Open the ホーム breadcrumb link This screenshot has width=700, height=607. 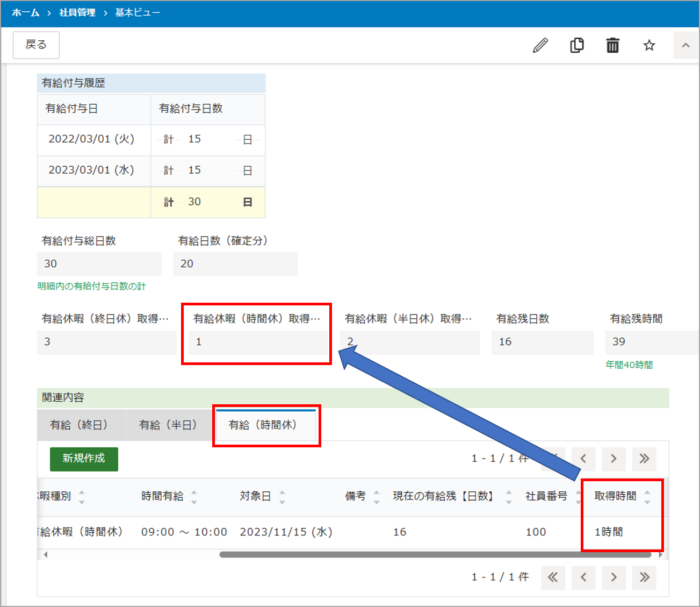coord(25,12)
